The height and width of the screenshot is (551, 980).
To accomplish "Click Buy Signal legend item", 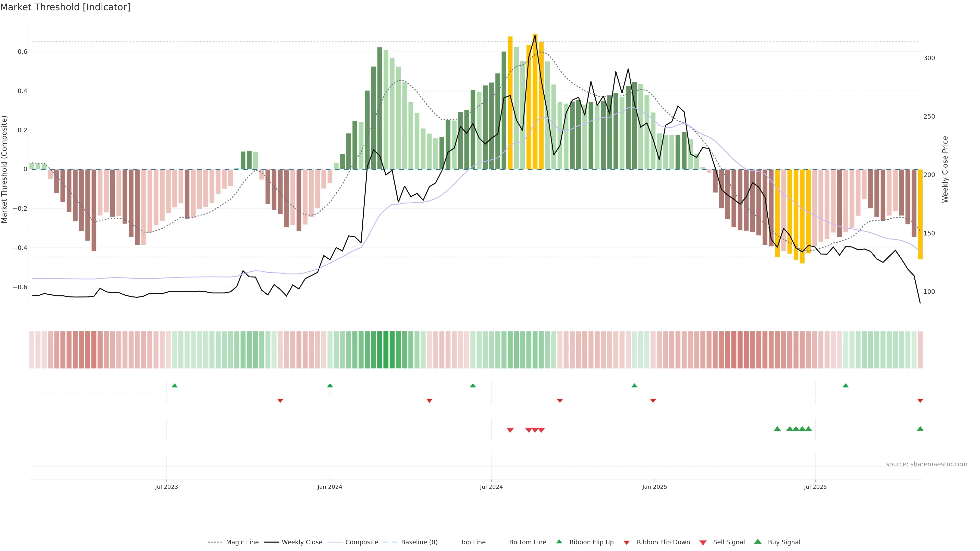I will (x=784, y=542).
